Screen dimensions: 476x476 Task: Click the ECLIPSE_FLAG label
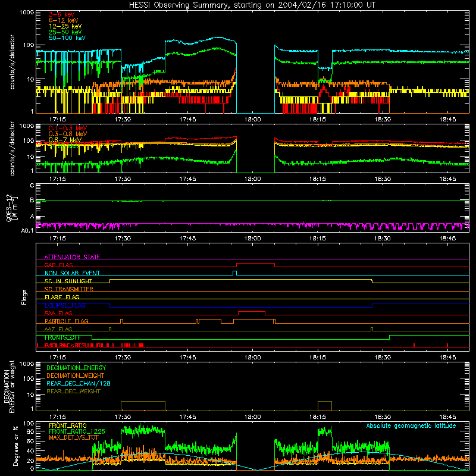pyautogui.click(x=65, y=305)
